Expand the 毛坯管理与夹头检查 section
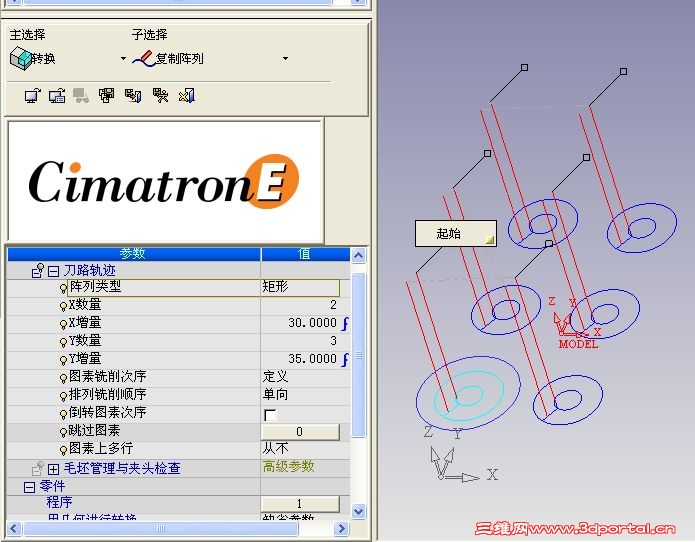 (53, 469)
